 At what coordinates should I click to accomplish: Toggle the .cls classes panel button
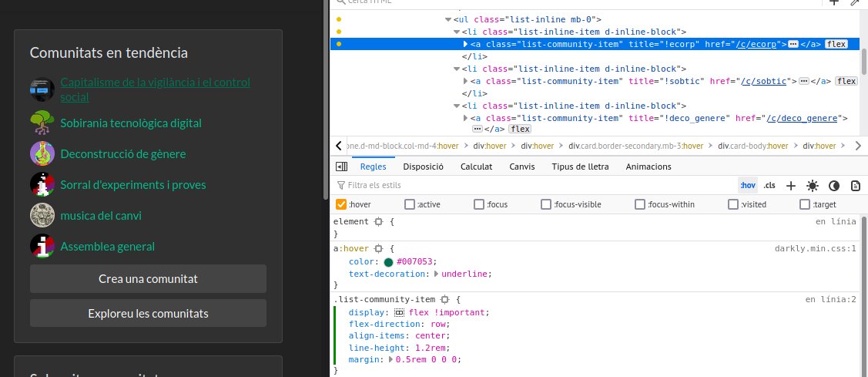pyautogui.click(x=769, y=186)
